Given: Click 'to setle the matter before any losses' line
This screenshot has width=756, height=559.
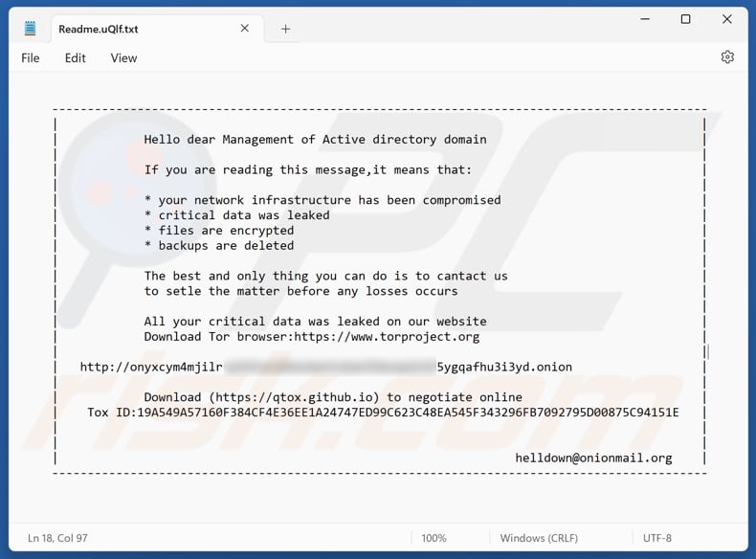Looking at the screenshot, I should pos(300,291).
